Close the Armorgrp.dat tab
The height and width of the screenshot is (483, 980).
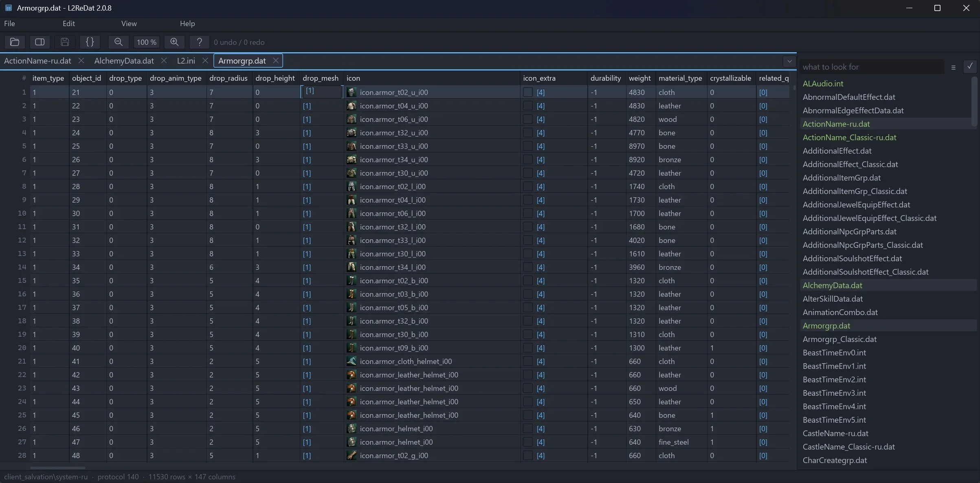[276, 61]
